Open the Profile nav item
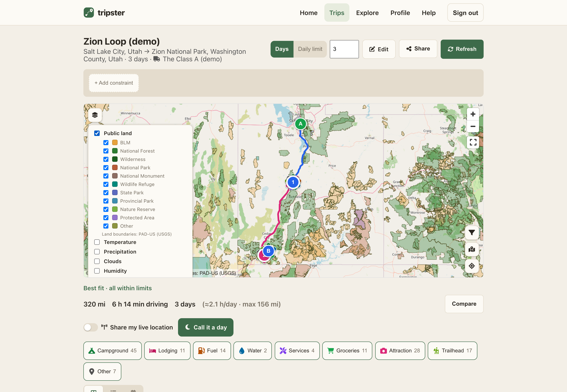This screenshot has width=567, height=392. 400,13
